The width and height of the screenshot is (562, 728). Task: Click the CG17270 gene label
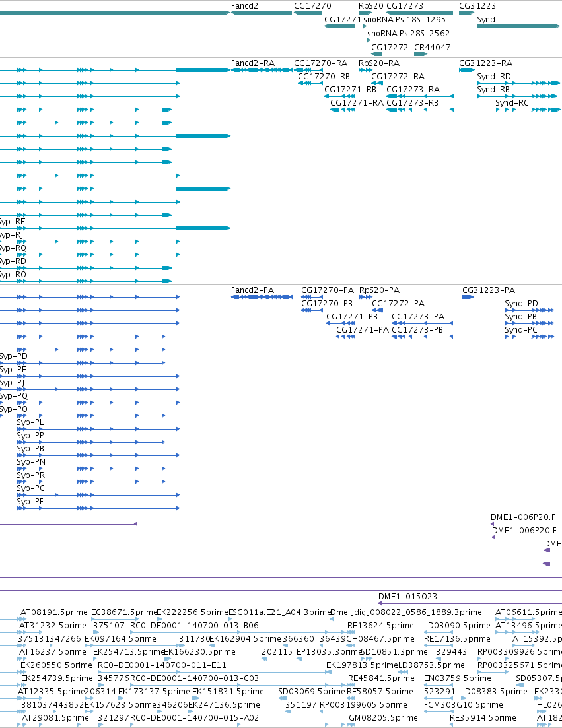click(312, 5)
